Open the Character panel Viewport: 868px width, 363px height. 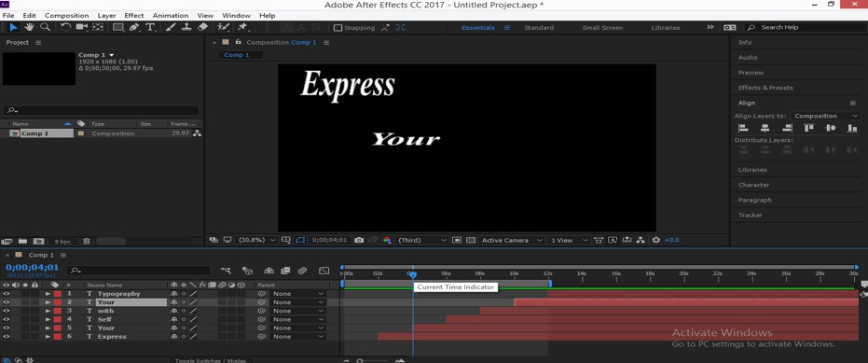[x=753, y=185]
